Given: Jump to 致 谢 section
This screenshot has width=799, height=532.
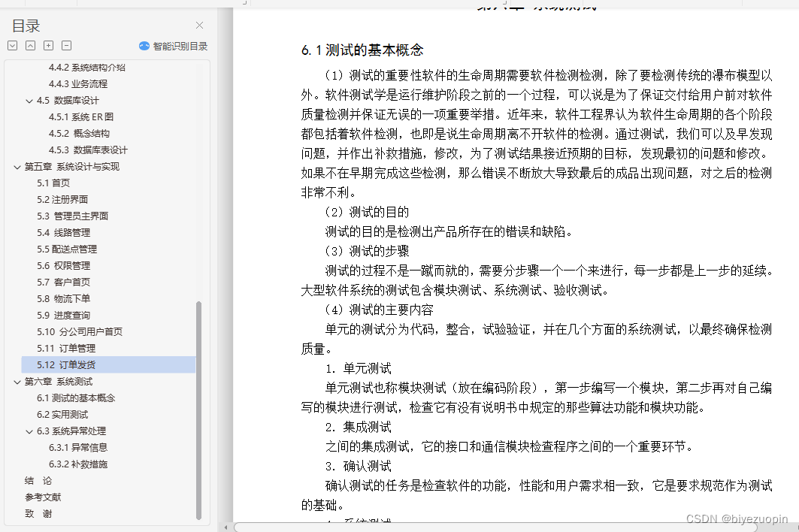Looking at the screenshot, I should [x=38, y=514].
